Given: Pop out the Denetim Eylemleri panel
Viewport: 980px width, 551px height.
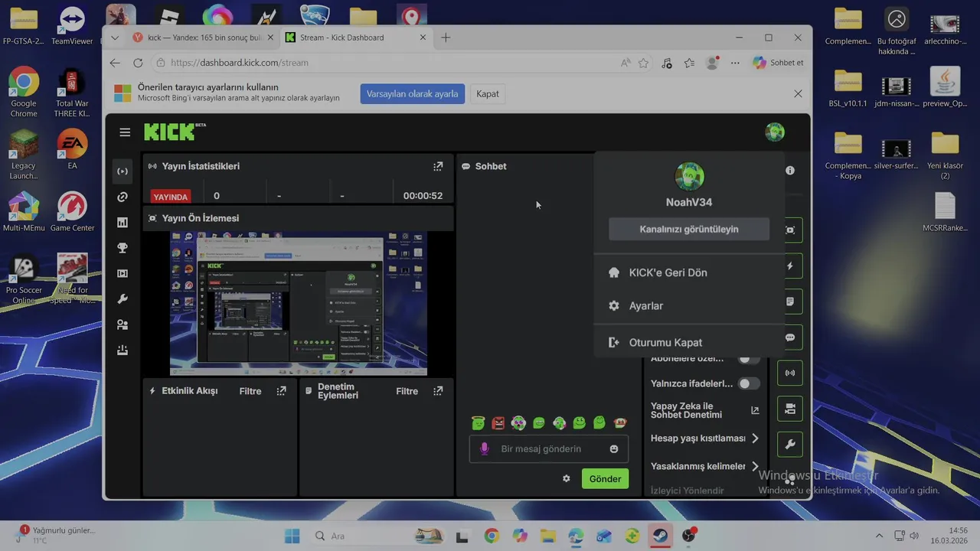Looking at the screenshot, I should [438, 391].
